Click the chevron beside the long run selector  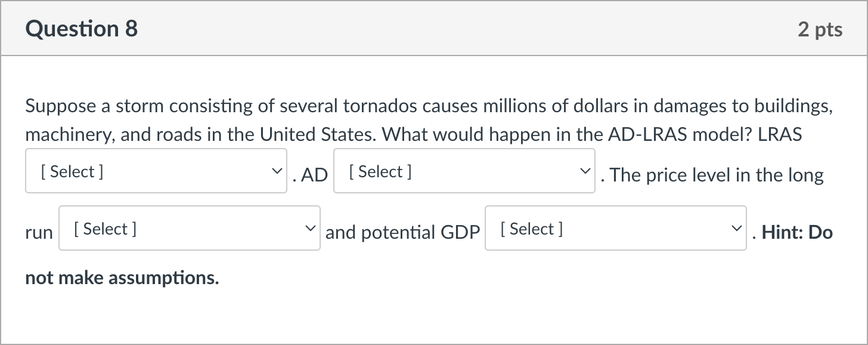[310, 228]
